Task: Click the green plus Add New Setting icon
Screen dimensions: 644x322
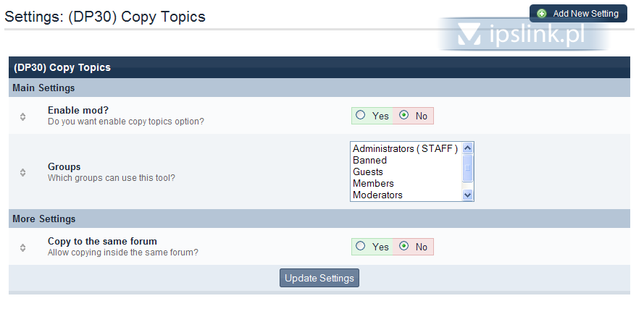Action: coord(542,14)
